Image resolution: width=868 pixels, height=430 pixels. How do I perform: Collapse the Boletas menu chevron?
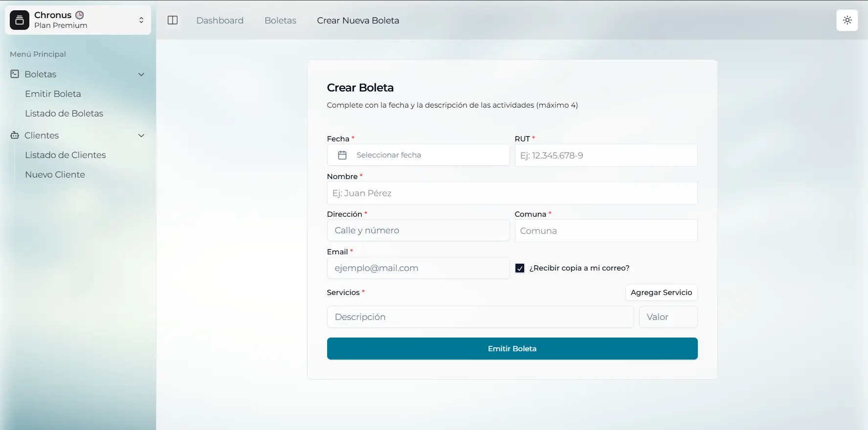point(141,74)
